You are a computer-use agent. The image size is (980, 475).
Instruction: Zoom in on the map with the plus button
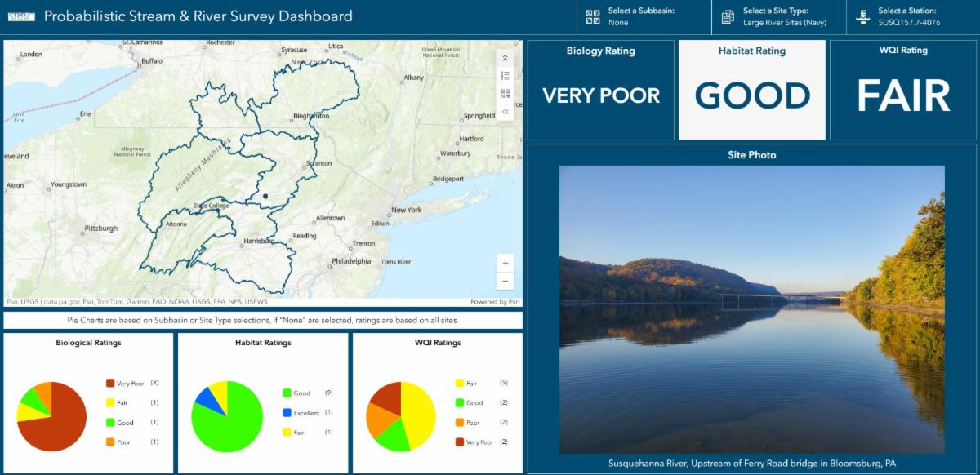pyautogui.click(x=506, y=264)
